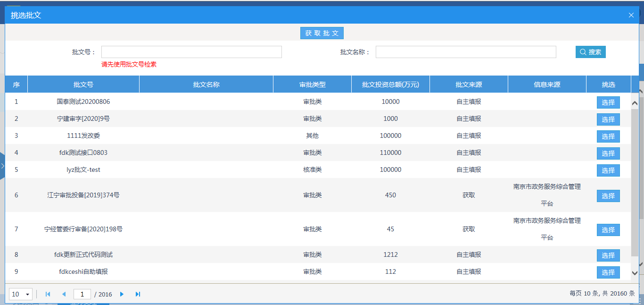Click the lyz批文-test cell
The image size is (644, 305).
click(83, 169)
